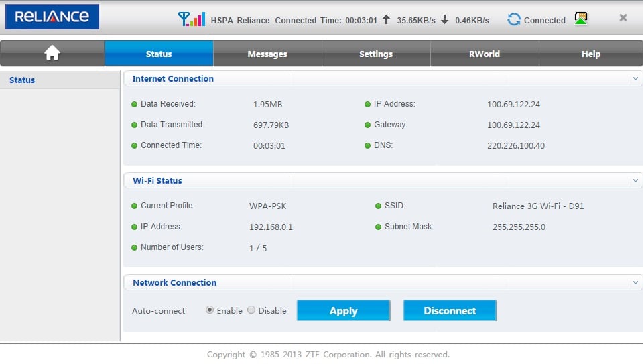The image size is (644, 364).
Task: Switch to the Status tab
Action: (x=159, y=54)
